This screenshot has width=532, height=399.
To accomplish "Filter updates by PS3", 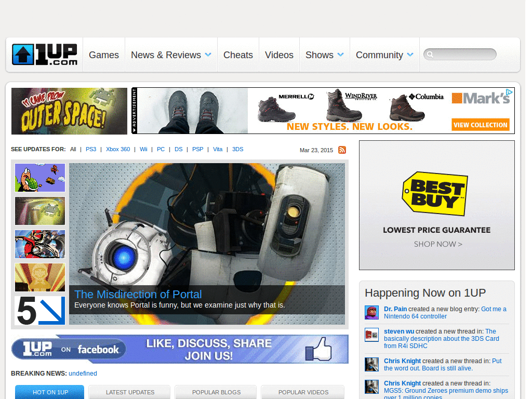I will point(91,149).
